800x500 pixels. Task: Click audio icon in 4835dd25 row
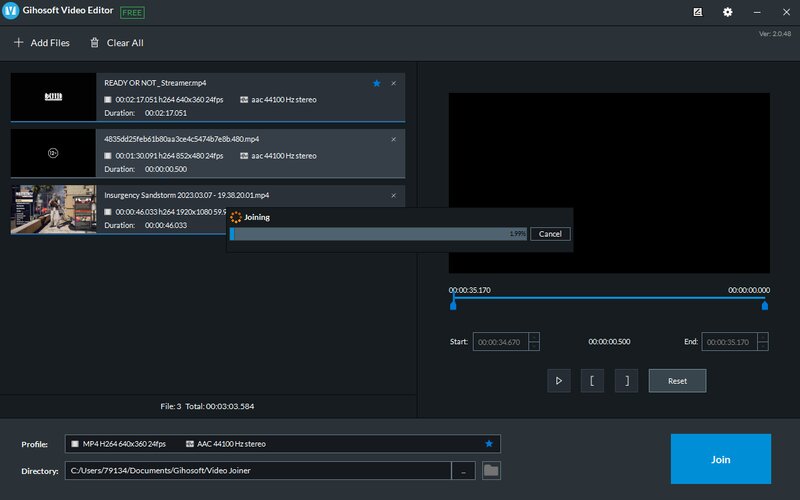(x=244, y=156)
